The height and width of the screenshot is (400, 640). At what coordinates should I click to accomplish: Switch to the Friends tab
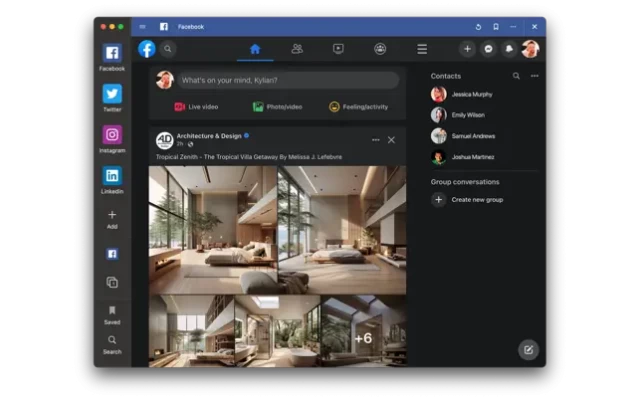[297, 49]
